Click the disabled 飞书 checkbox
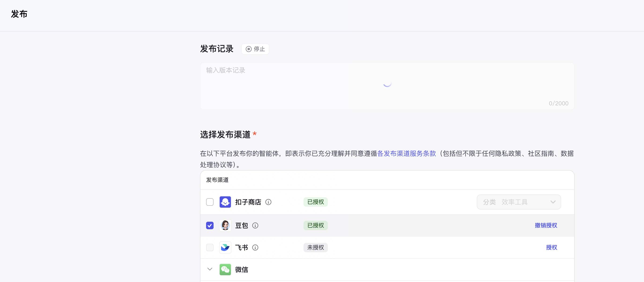644x282 pixels. pyautogui.click(x=210, y=248)
